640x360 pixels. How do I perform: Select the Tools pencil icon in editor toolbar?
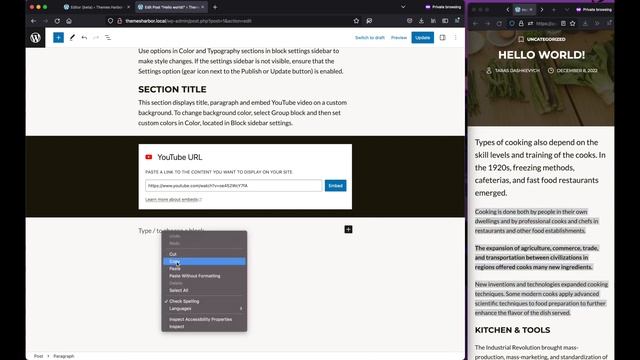pyautogui.click(x=72, y=38)
